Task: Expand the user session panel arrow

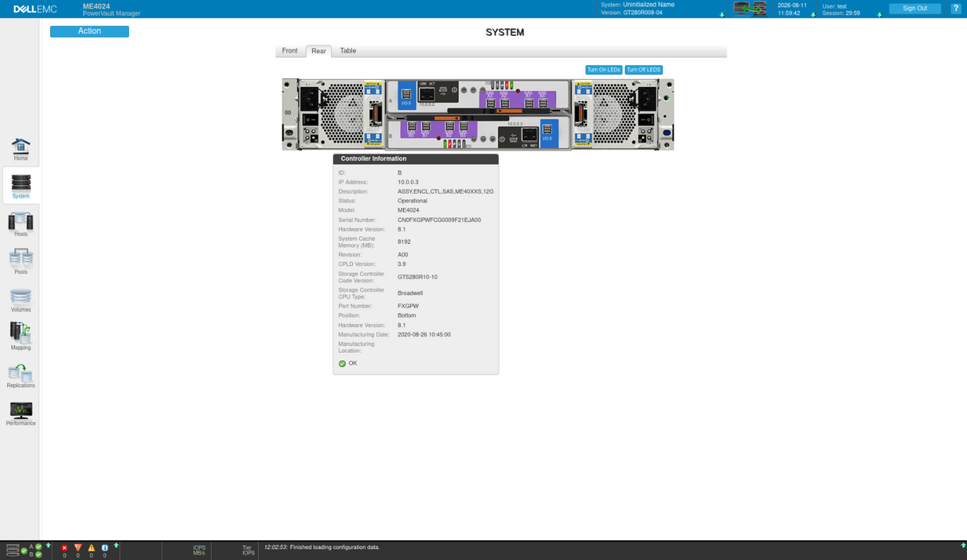Action: click(x=879, y=14)
